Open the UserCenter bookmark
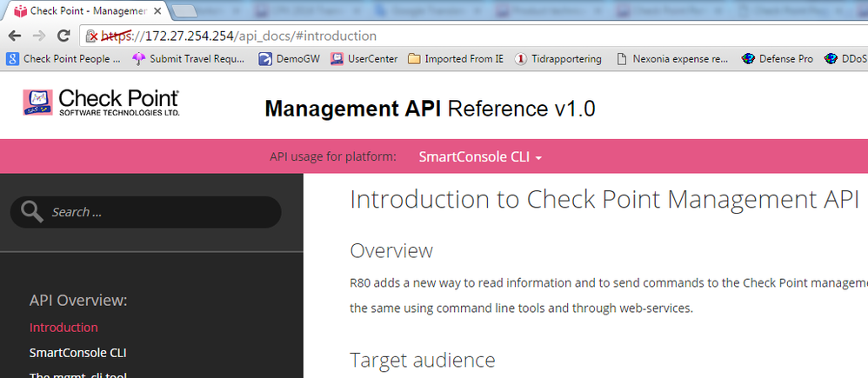 (x=364, y=59)
